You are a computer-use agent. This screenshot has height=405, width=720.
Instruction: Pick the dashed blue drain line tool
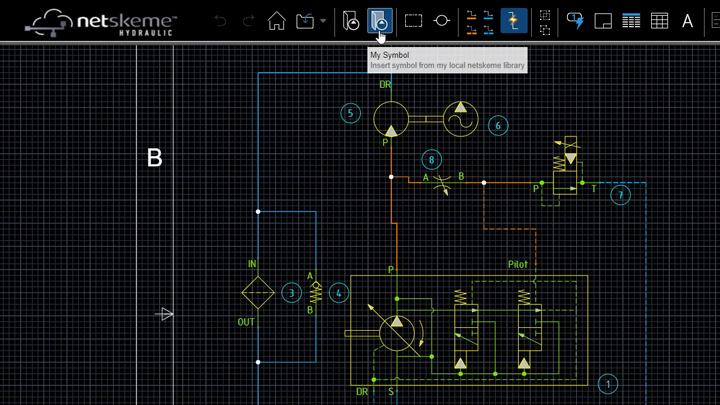coord(489,30)
